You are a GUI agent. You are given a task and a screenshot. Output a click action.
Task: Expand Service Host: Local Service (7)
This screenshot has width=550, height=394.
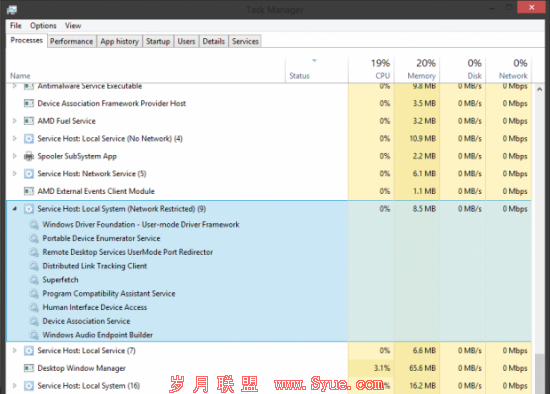[x=15, y=350]
